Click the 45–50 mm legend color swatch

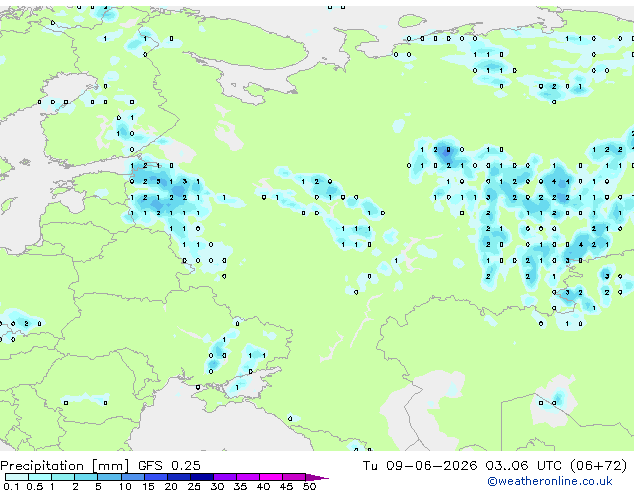click(x=294, y=477)
